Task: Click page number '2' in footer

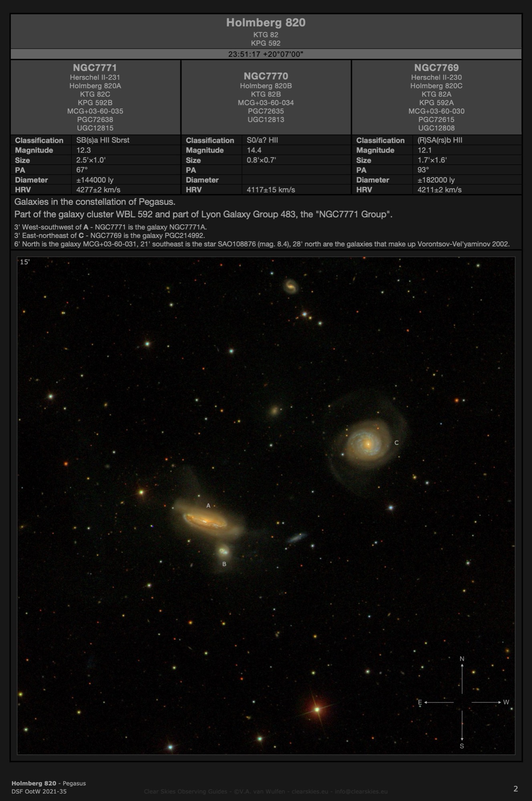Action: (516, 789)
